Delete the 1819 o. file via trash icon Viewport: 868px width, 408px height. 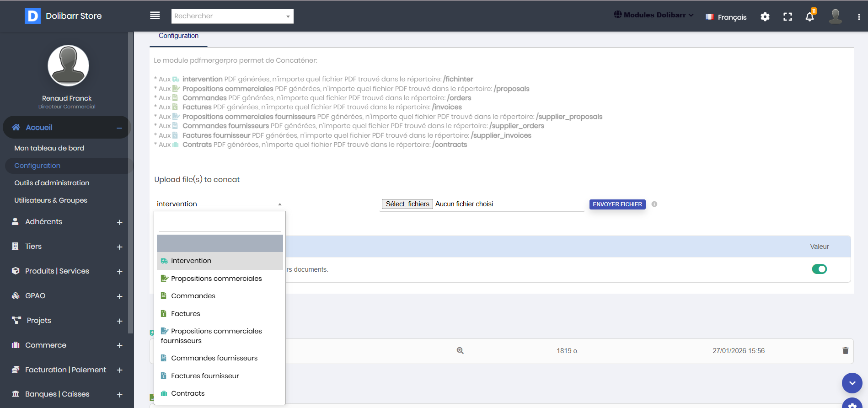845,351
